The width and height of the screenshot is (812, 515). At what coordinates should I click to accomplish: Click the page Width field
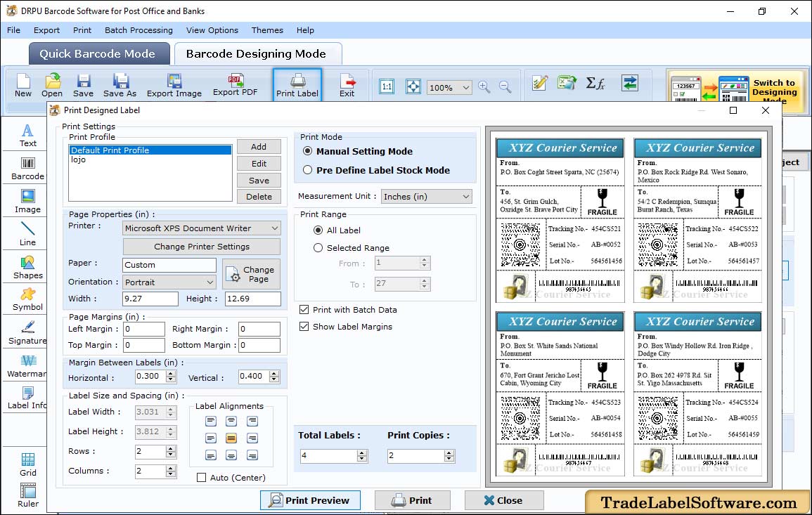click(x=150, y=299)
